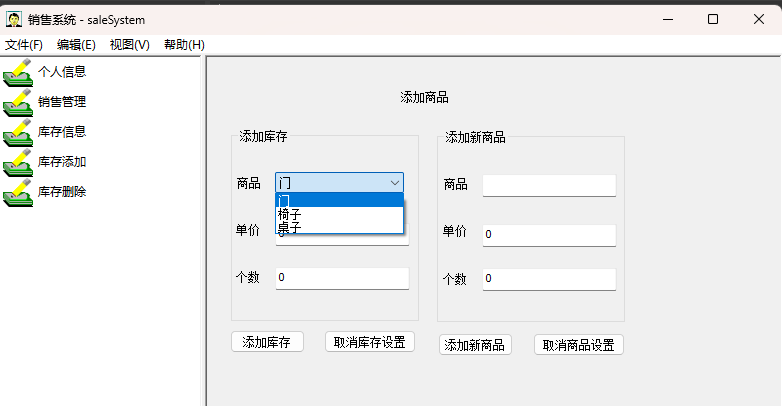Image resolution: width=782 pixels, height=406 pixels.
Task: Open the 编辑(E) menu
Action: pyautogui.click(x=76, y=45)
